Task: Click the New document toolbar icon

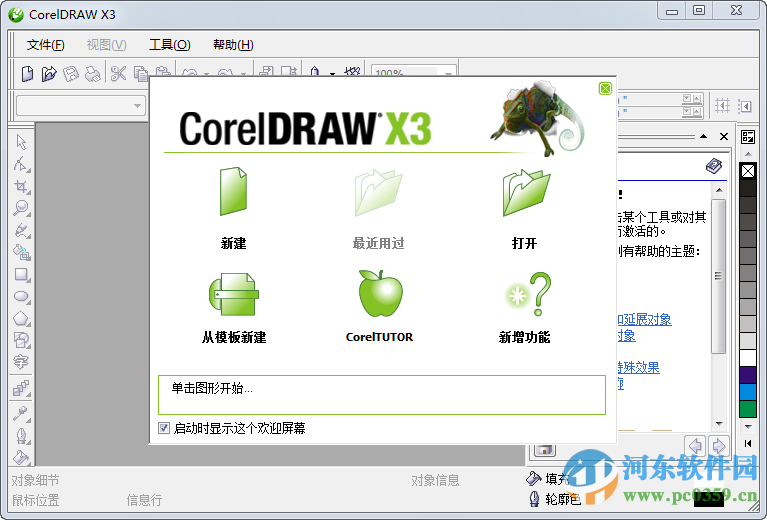Action: click(x=27, y=74)
